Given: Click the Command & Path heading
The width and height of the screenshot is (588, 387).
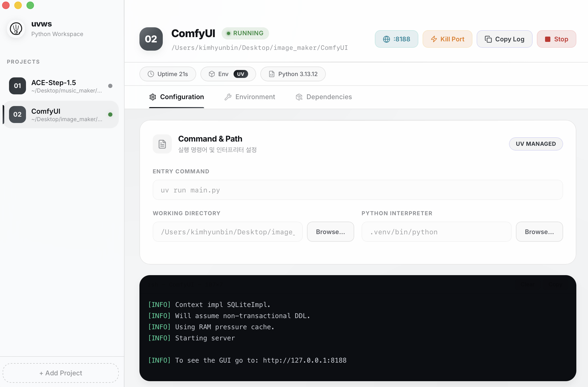Looking at the screenshot, I should 210,139.
